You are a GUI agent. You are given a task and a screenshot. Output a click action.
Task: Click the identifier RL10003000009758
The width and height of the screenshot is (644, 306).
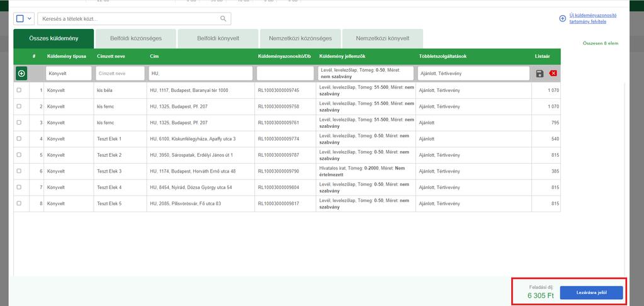point(278,106)
